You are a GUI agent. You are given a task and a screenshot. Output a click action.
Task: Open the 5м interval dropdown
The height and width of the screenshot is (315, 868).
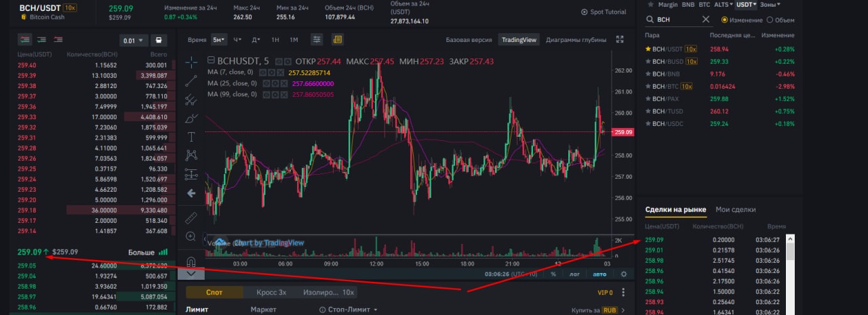(219, 39)
